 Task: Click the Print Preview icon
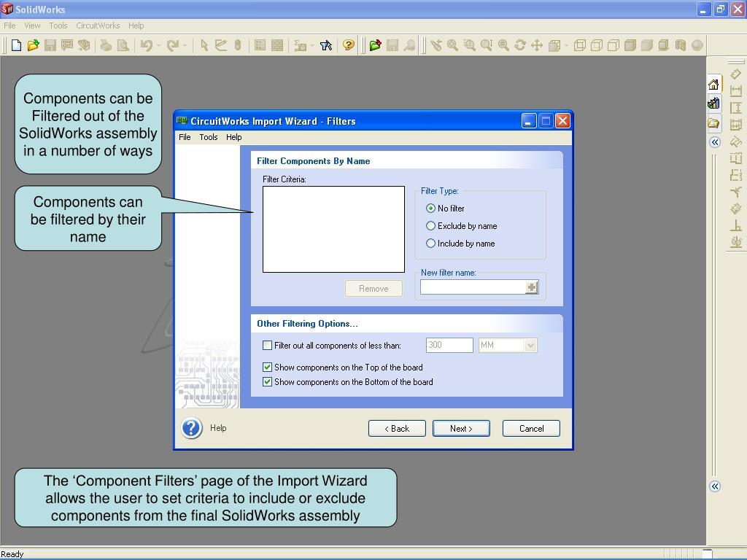123,45
